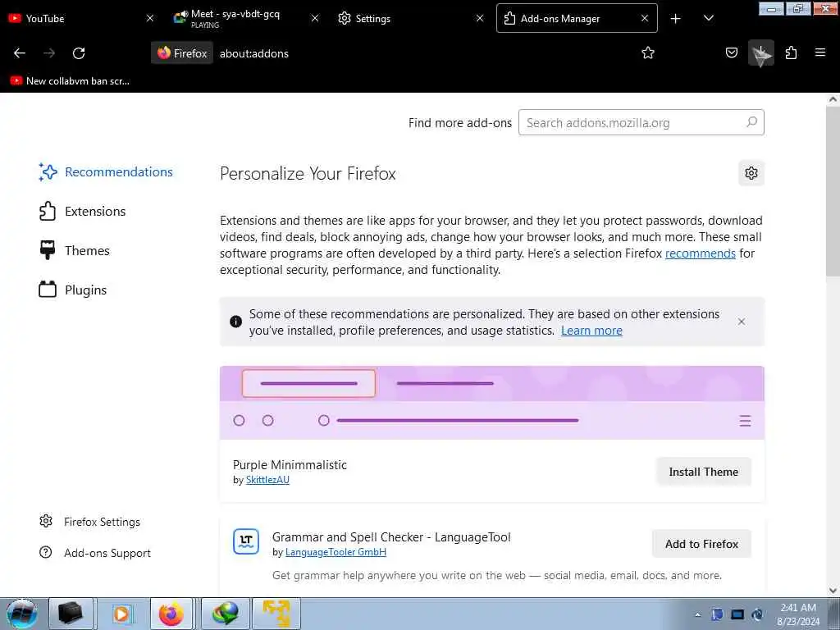Open the add-ons tools gear menu

[751, 173]
